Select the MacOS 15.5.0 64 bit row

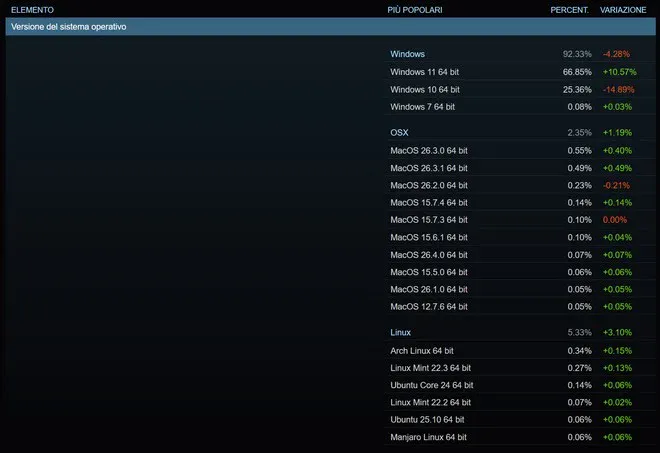click(519, 272)
